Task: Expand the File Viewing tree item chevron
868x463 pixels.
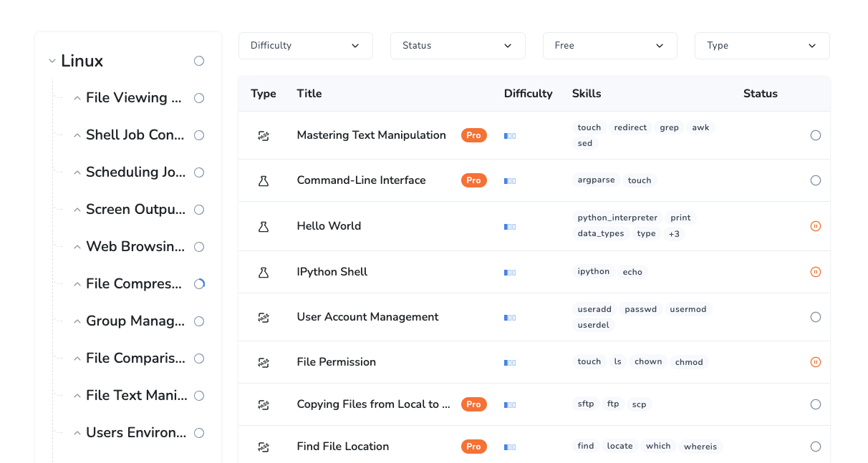Action: [x=77, y=98]
